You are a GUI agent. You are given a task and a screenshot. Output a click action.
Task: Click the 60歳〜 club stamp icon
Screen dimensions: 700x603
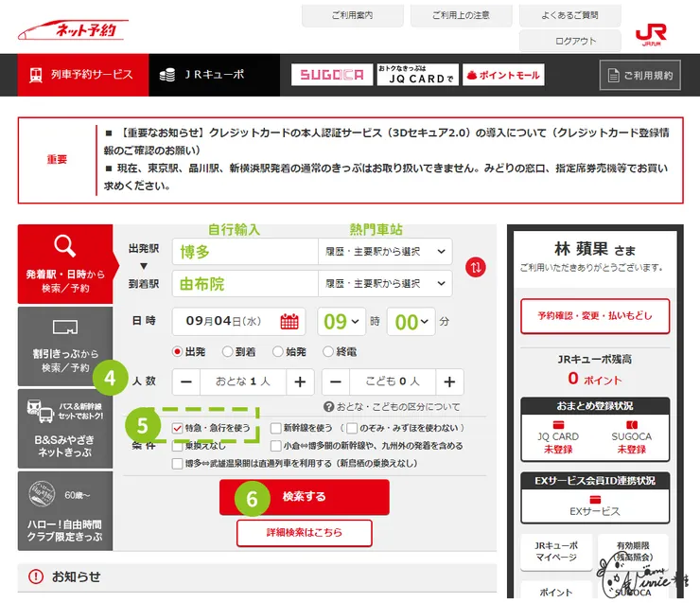pos(42,494)
